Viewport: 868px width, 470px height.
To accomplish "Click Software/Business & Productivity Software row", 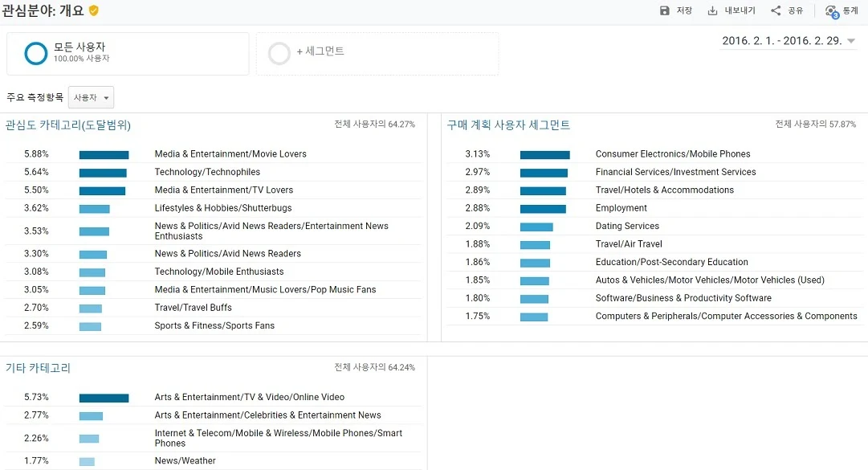I will 655,298.
